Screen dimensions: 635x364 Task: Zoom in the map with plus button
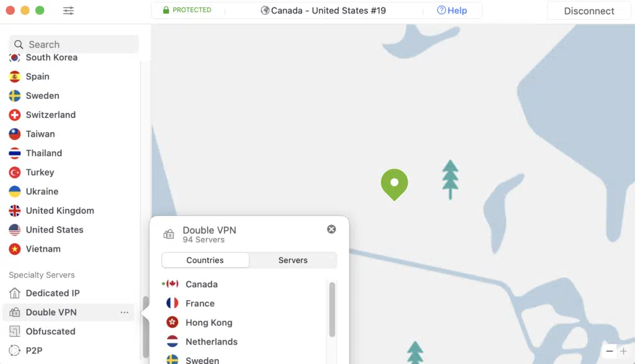623,351
